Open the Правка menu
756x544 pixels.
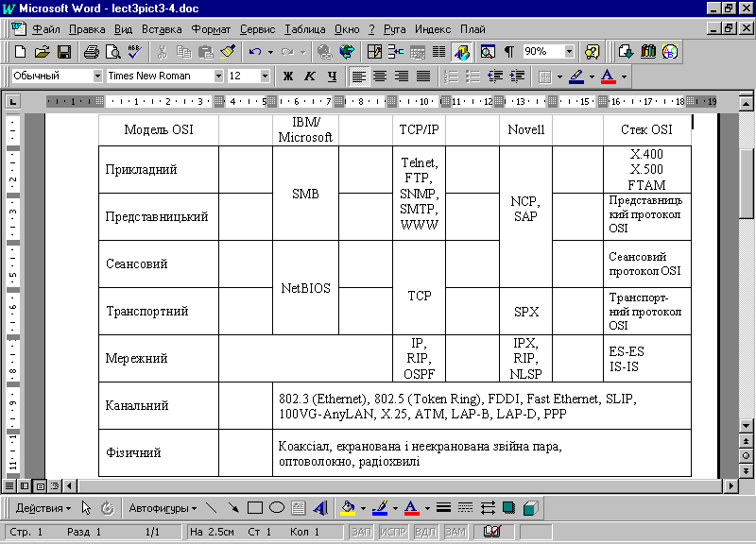(x=87, y=29)
